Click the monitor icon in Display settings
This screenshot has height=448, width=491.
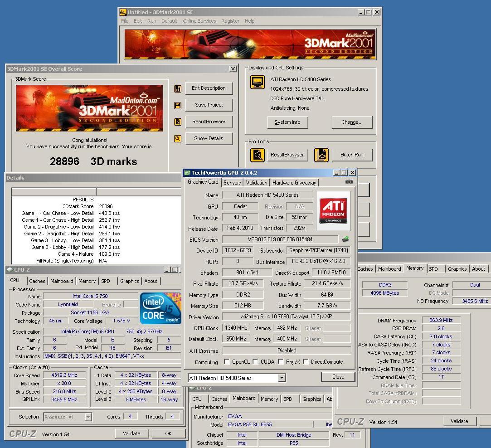click(258, 82)
